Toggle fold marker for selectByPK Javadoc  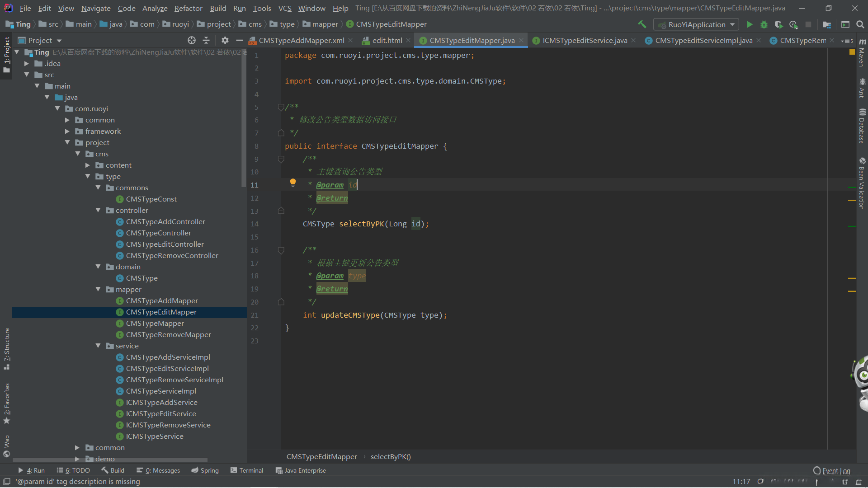pos(281,159)
